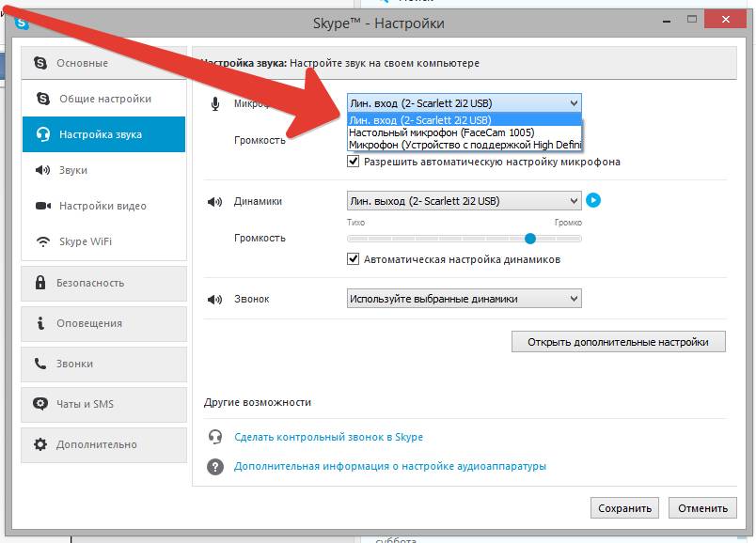Minimize the Skype settings window

(667, 21)
